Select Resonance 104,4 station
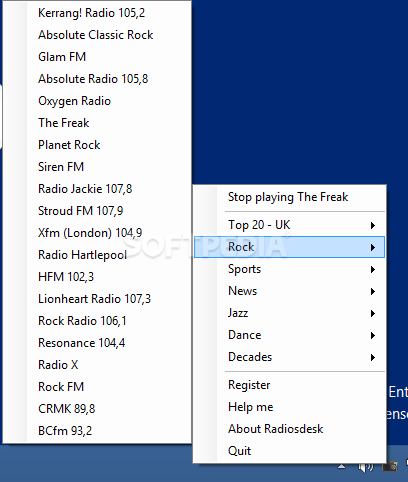The image size is (408, 482). coord(97,343)
